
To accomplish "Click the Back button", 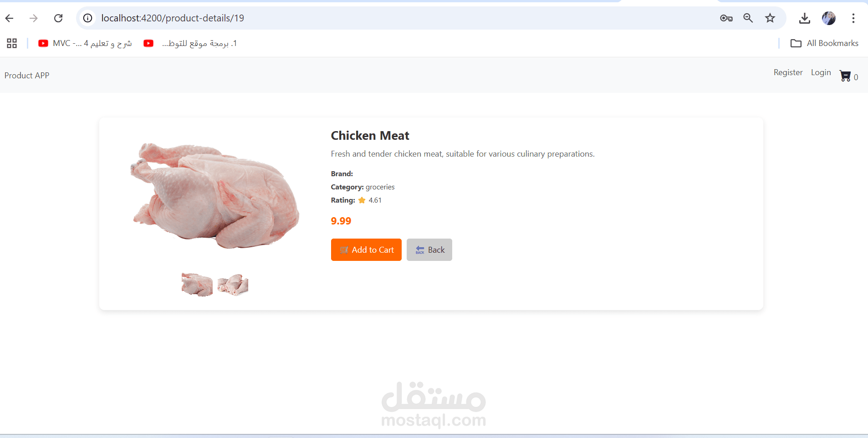I will [x=429, y=250].
